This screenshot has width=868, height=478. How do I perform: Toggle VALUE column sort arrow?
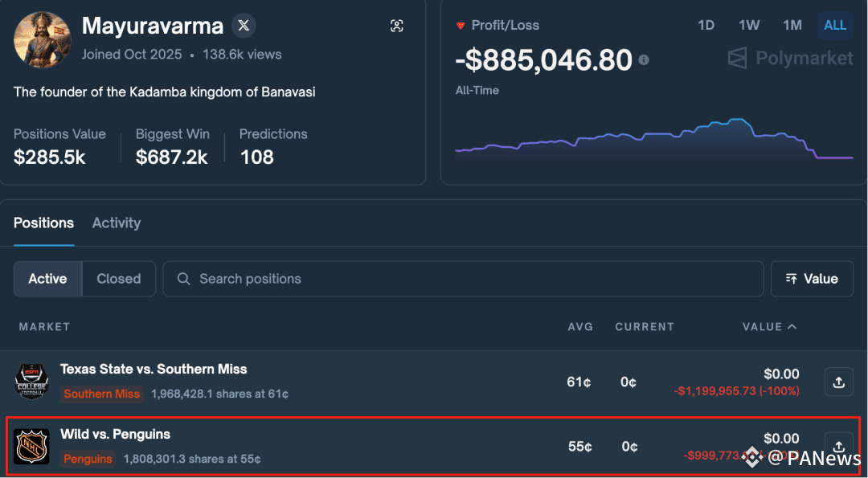(792, 326)
